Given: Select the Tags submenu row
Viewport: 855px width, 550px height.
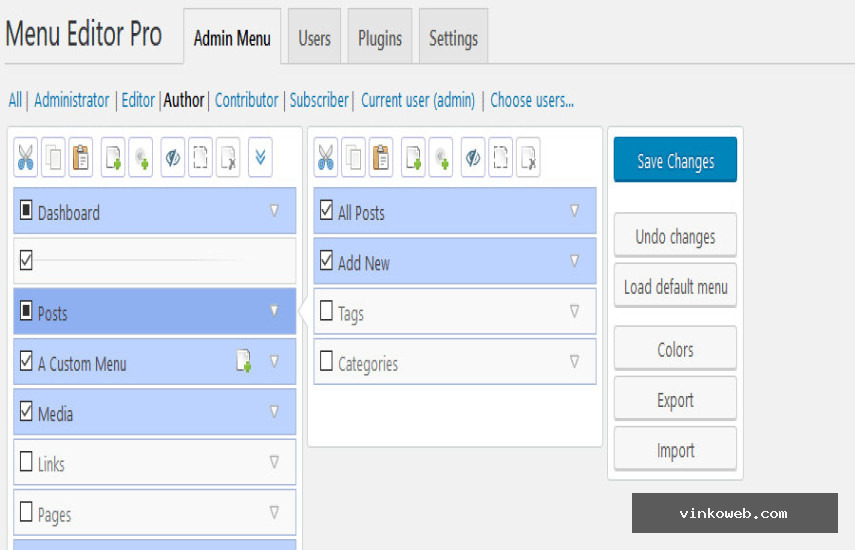Looking at the screenshot, I should [455, 311].
